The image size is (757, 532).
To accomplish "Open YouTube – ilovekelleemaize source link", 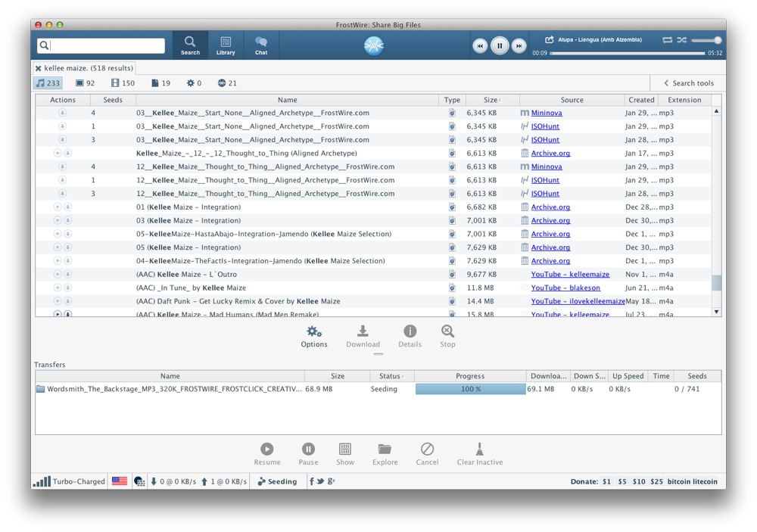I will point(578,300).
